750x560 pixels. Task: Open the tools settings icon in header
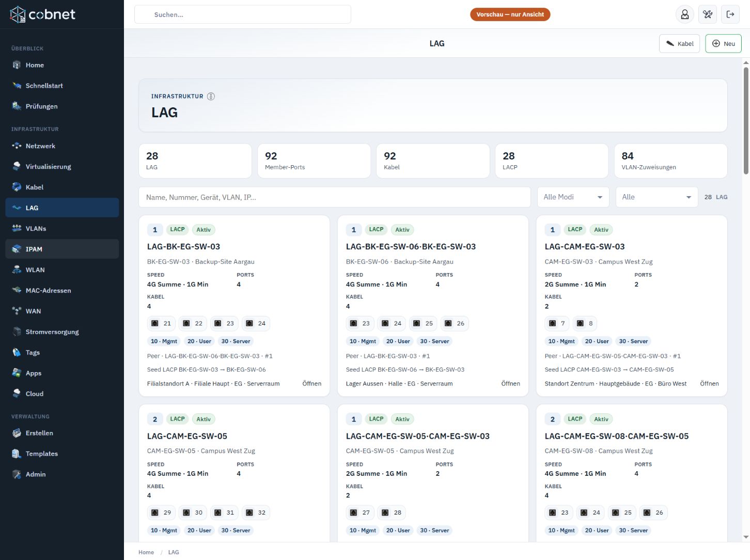tap(708, 14)
